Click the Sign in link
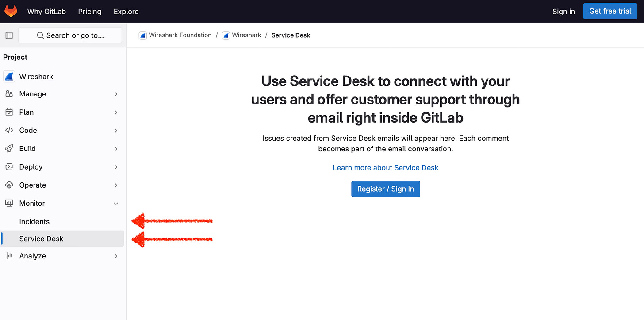This screenshot has width=644, height=320. 563,12
